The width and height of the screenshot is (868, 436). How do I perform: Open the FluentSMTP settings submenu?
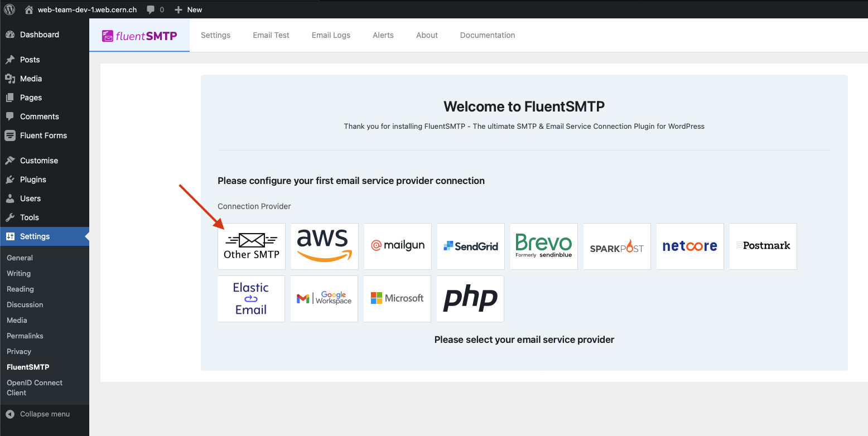[28, 367]
